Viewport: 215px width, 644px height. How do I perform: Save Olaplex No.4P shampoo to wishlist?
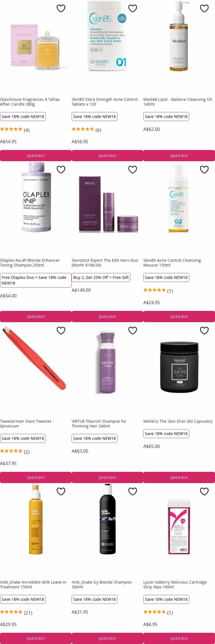coord(61,170)
